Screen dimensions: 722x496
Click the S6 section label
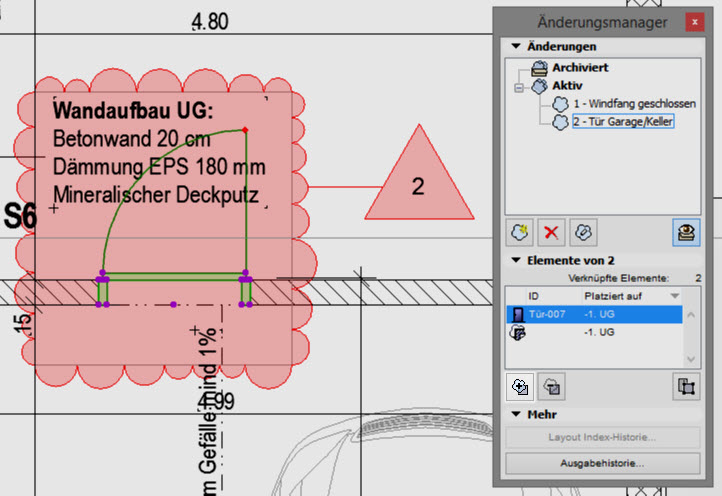click(19, 216)
